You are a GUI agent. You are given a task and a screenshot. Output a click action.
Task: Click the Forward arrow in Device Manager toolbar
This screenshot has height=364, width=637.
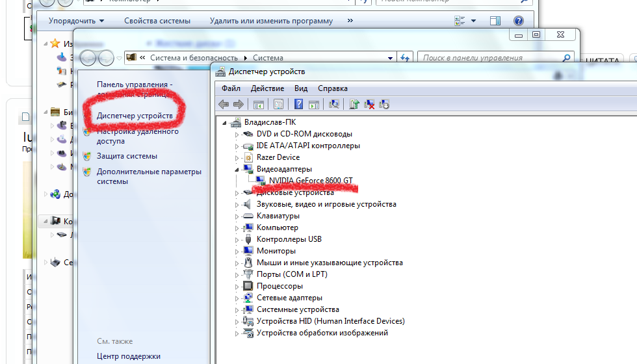239,105
